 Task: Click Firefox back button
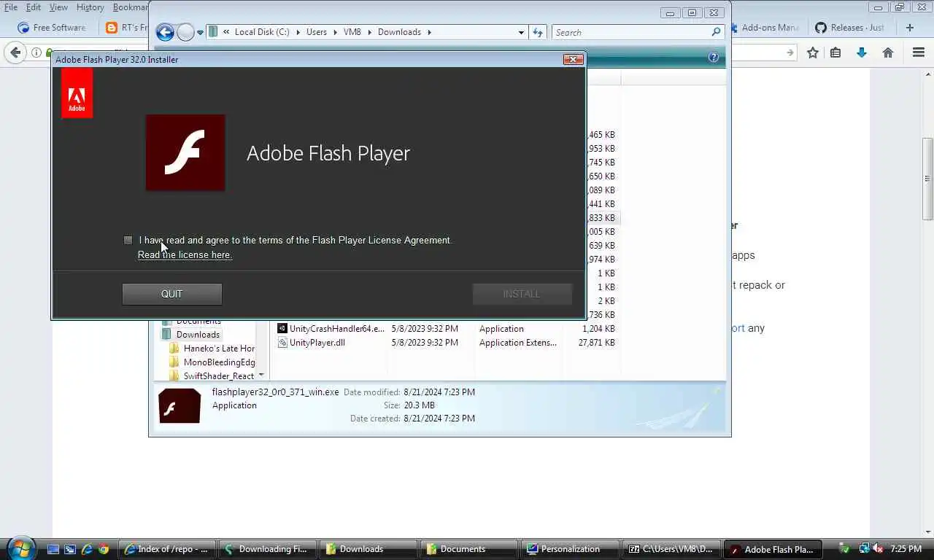[x=15, y=52]
